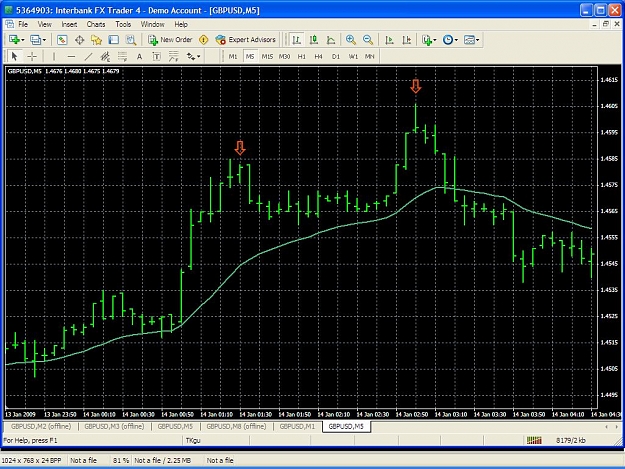The width and height of the screenshot is (625, 469).
Task: Switch timeframe to MN
Action: tap(369, 57)
